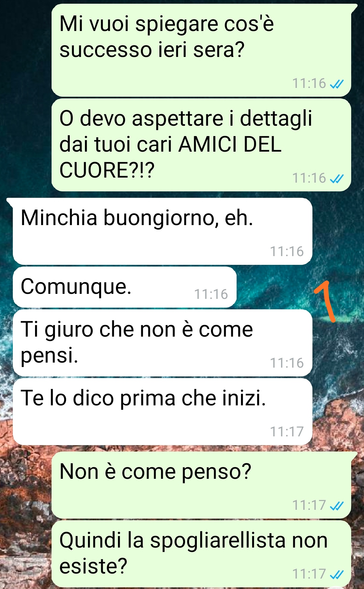Tap the read ticks on the 'AMICI DEL CUORE' message
Screen dimensions: 364x589
(x=337, y=178)
